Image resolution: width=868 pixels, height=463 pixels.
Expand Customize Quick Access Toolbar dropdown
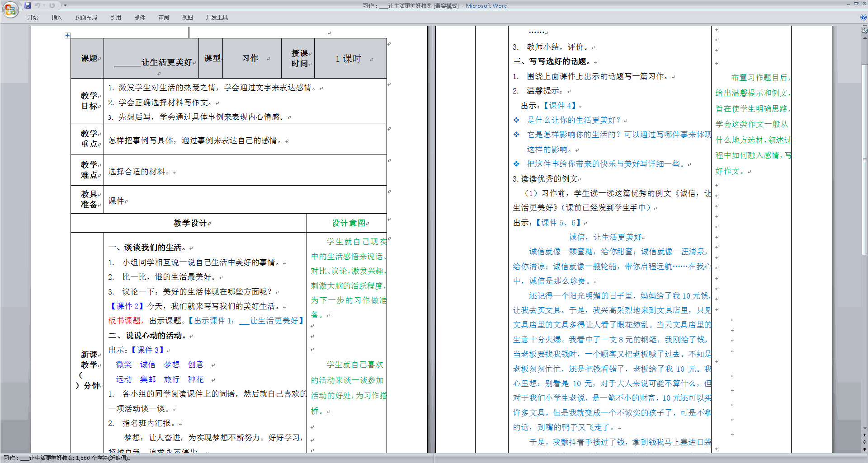click(65, 5)
